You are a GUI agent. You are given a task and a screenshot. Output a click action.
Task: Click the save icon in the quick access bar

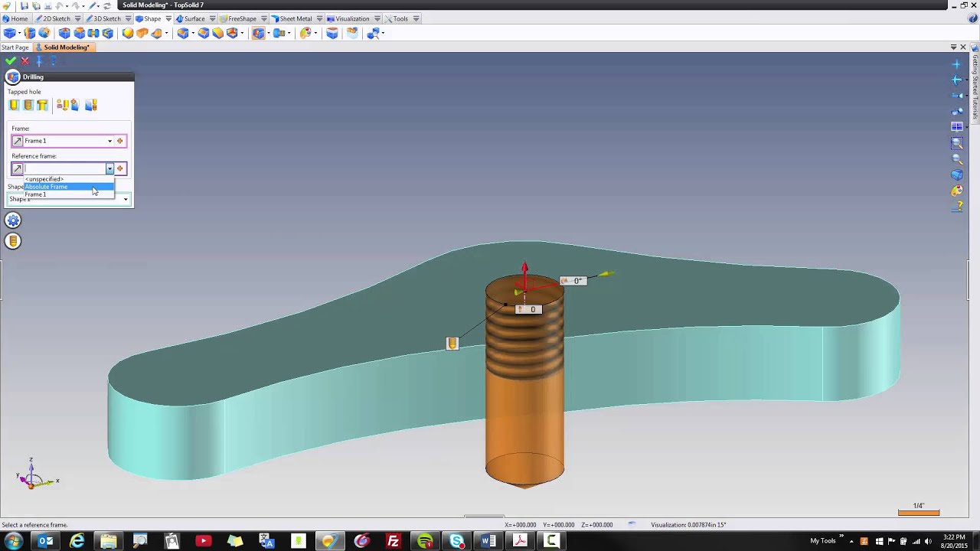(24, 5)
